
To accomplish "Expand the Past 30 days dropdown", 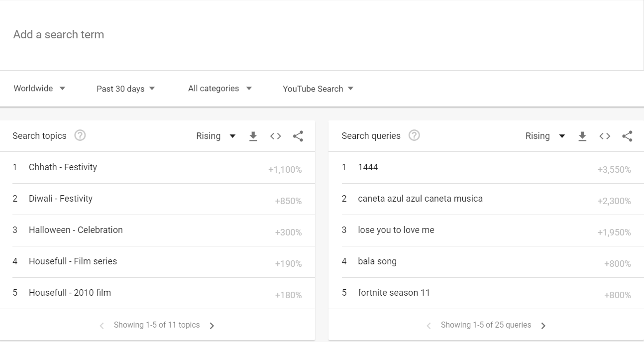I will [x=125, y=89].
